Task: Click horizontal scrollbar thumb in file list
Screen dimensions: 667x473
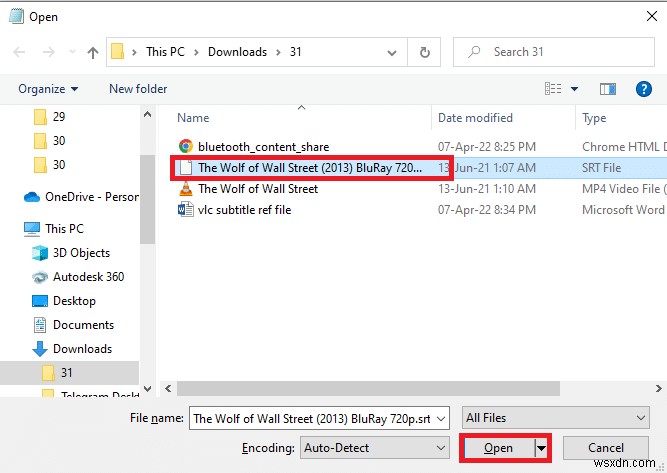Action: point(368,388)
